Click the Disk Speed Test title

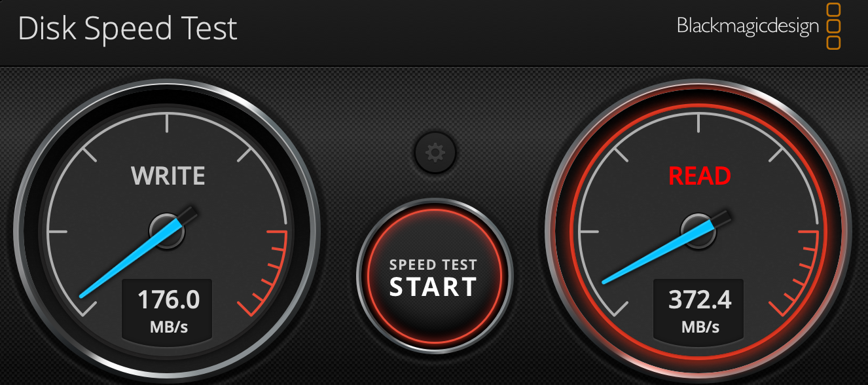(x=128, y=29)
